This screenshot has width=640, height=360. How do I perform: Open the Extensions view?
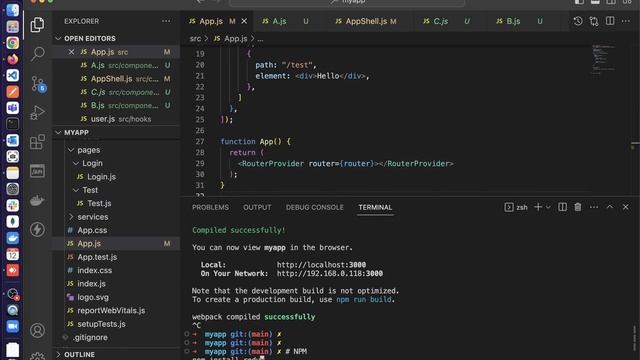(37, 142)
